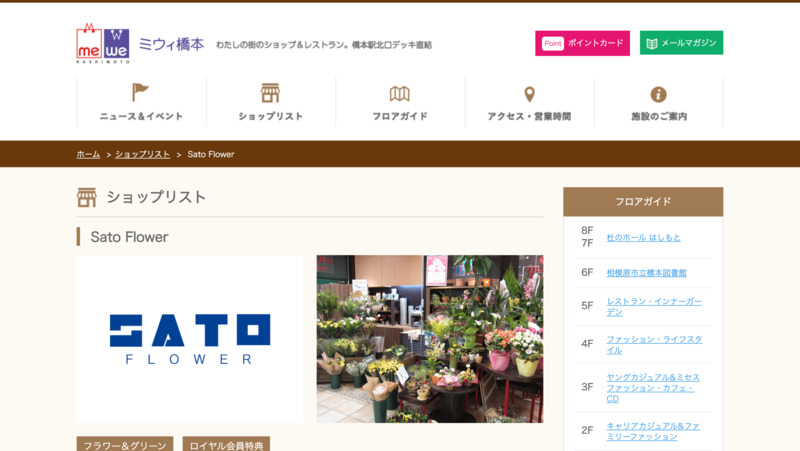Click the flag icon for News & Events
This screenshot has width=800, height=451.
tap(140, 93)
